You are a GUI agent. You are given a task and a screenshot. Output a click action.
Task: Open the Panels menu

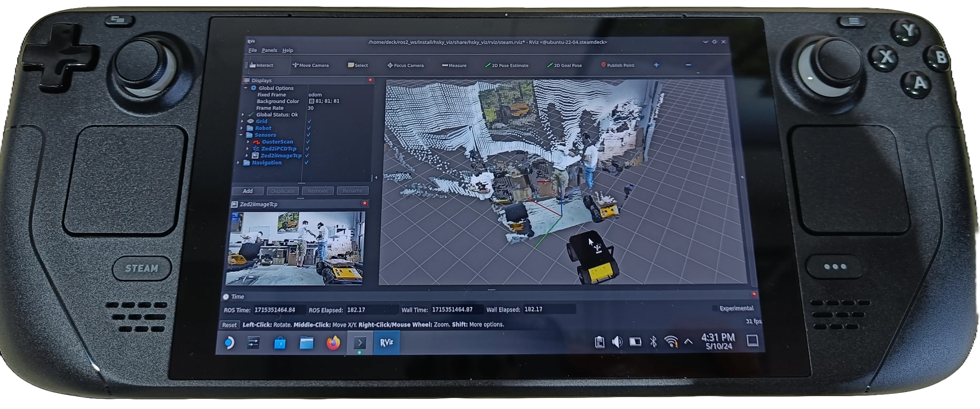coord(269,50)
